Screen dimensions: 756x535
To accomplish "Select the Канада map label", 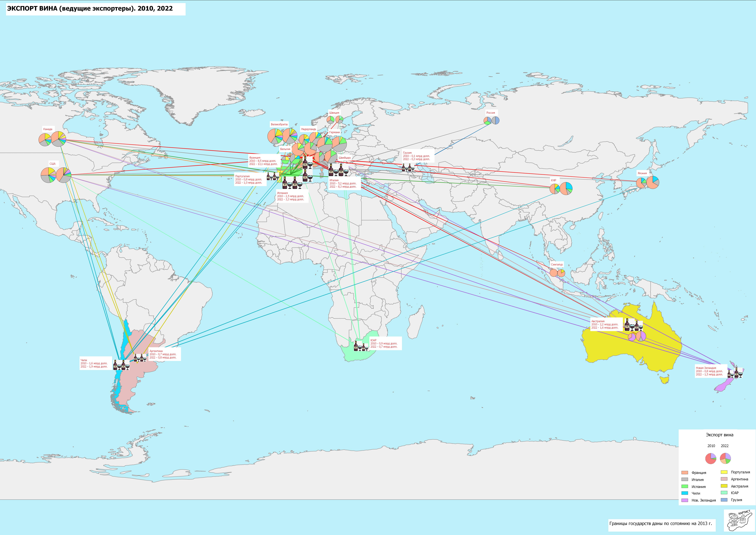I will coord(48,129).
